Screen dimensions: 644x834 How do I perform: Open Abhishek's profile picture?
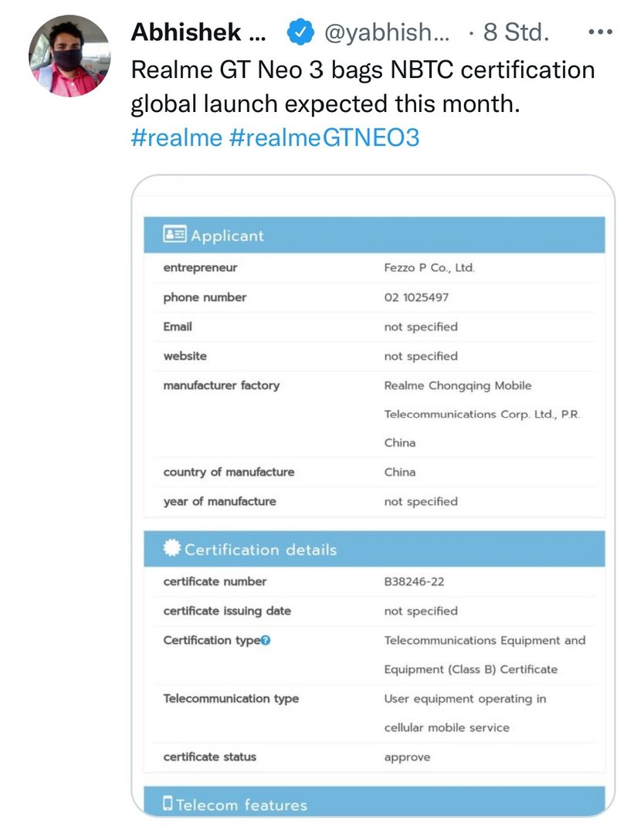pos(69,54)
